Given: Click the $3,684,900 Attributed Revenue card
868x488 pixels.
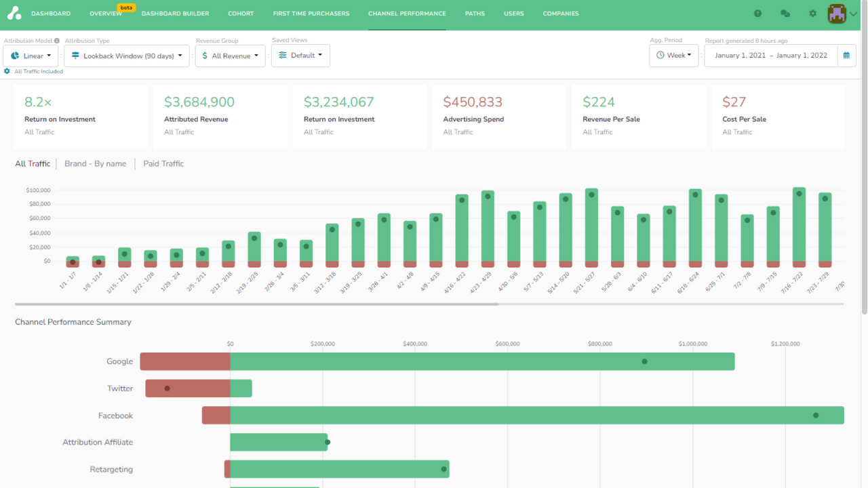Looking at the screenshot, I should [220, 117].
